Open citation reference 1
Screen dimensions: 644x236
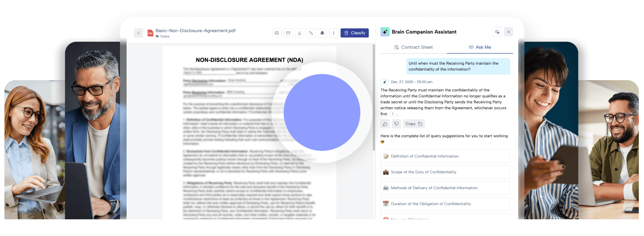(x=393, y=114)
